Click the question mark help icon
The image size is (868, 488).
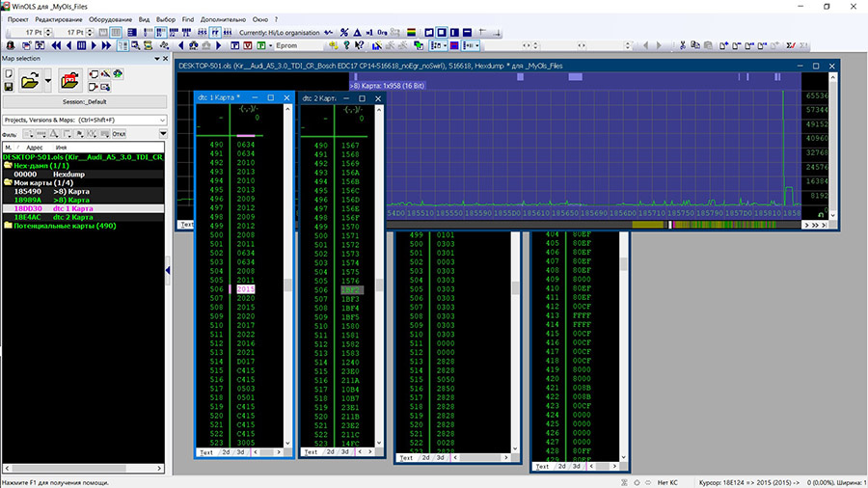(346, 45)
